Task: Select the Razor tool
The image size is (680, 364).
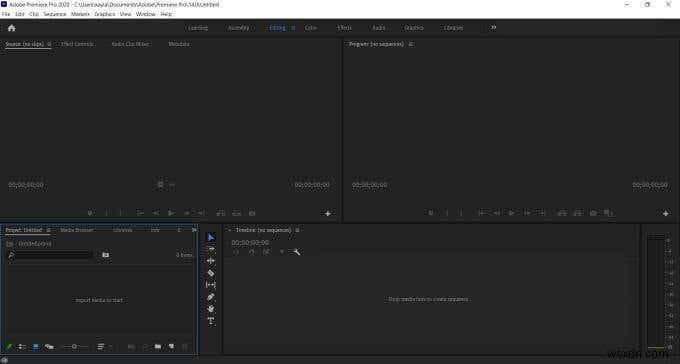Action: (211, 273)
